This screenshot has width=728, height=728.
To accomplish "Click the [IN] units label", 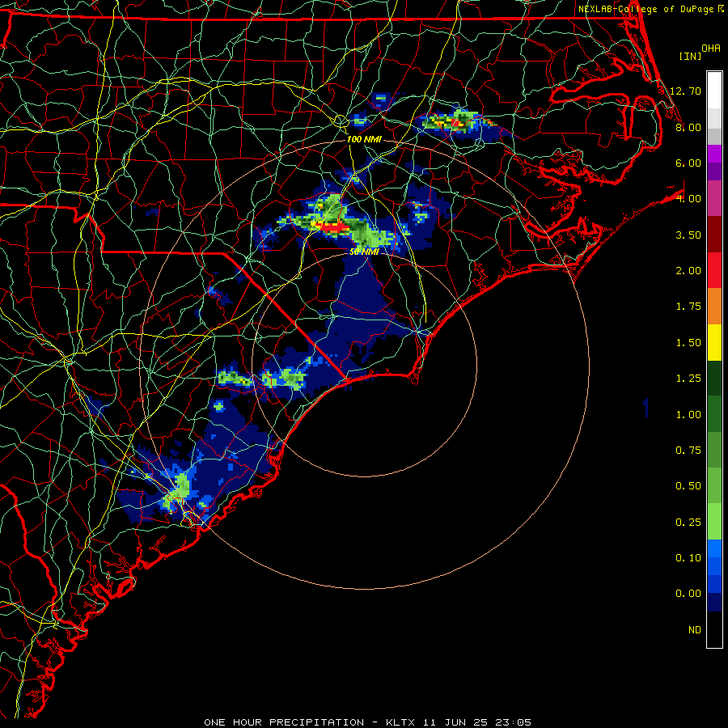I will [690, 56].
